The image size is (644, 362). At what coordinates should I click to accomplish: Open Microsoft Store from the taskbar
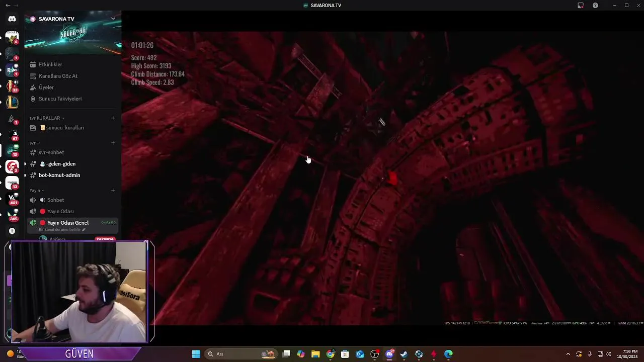[x=345, y=354]
